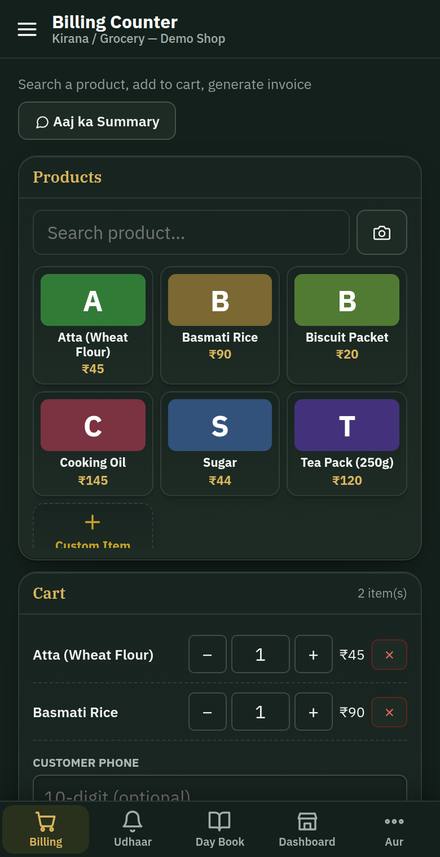Viewport: 440px width, 857px height.
Task: Decrease Basmati Rice quantity
Action: [x=207, y=712]
